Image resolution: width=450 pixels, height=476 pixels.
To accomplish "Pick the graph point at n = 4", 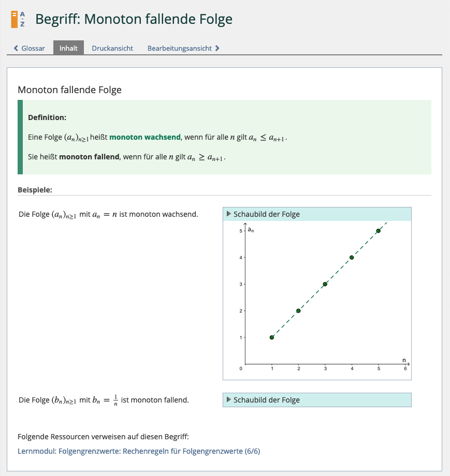I will pyautogui.click(x=352, y=257).
